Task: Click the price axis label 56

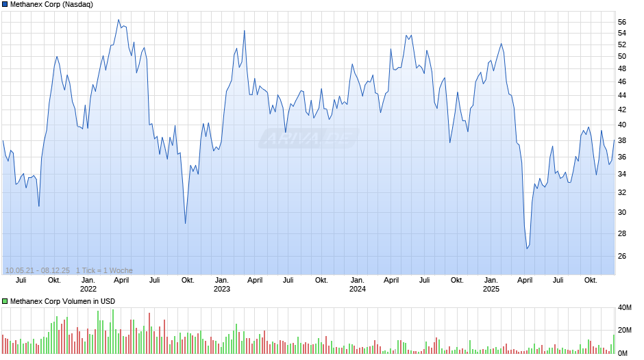Action: 622,22
